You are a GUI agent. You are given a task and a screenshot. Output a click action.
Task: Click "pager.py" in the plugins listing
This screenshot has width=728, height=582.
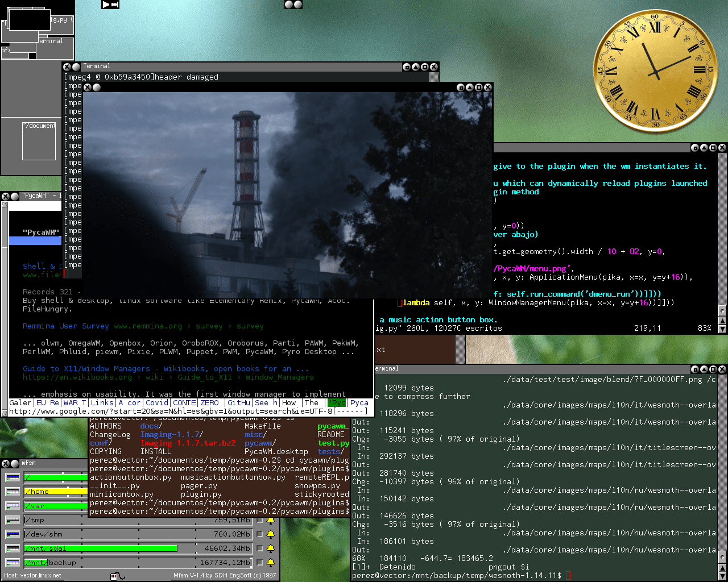[x=199, y=486]
